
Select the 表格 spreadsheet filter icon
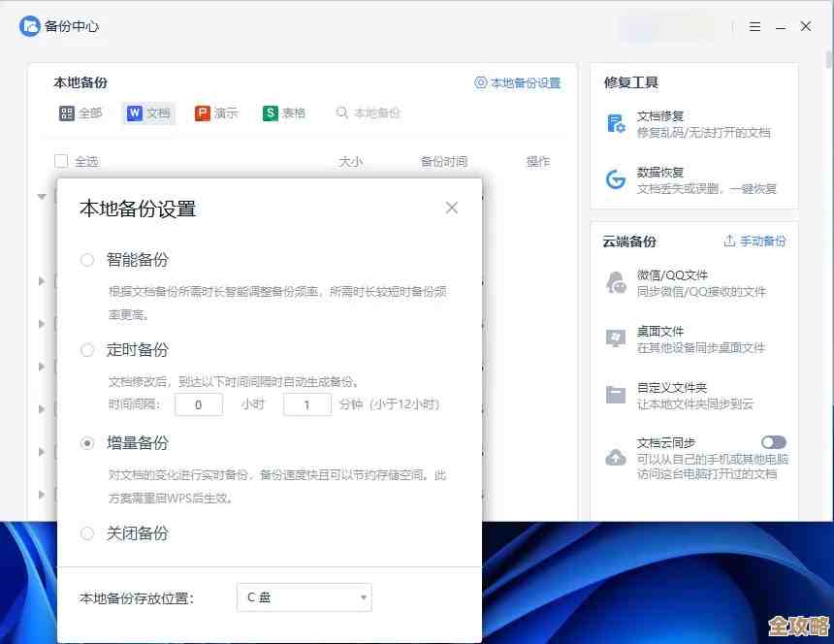(x=262, y=113)
